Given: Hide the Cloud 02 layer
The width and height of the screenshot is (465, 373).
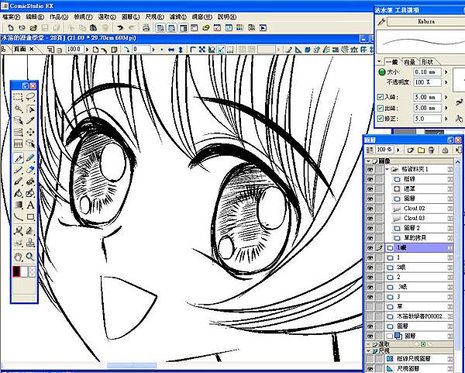Looking at the screenshot, I should [370, 208].
